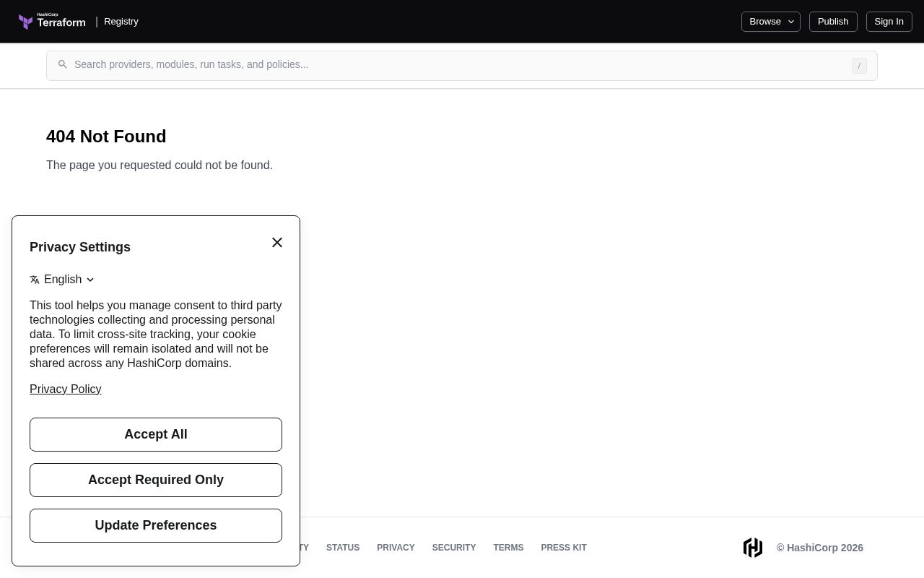Open the Registry link in header
This screenshot has width=924, height=578.
(x=121, y=22)
